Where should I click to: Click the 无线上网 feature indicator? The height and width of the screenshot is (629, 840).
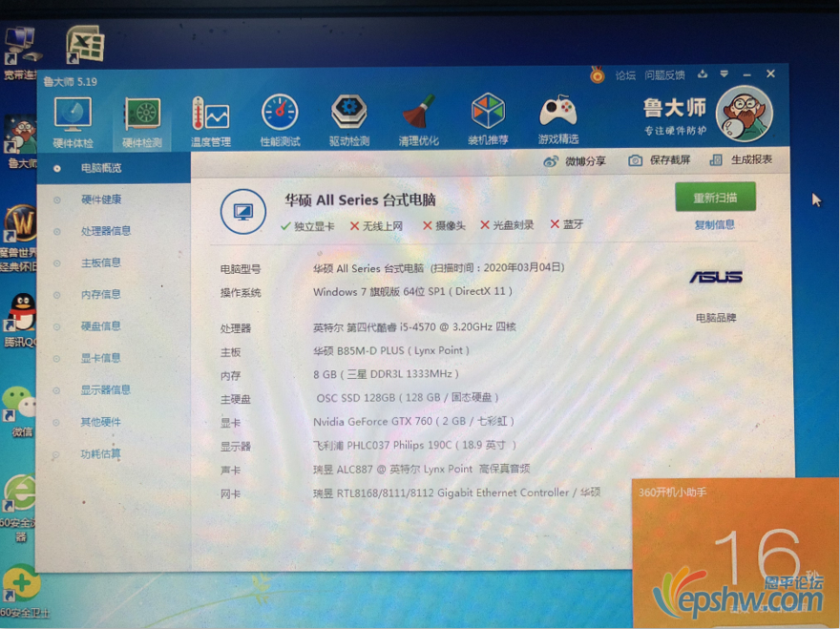click(x=376, y=226)
